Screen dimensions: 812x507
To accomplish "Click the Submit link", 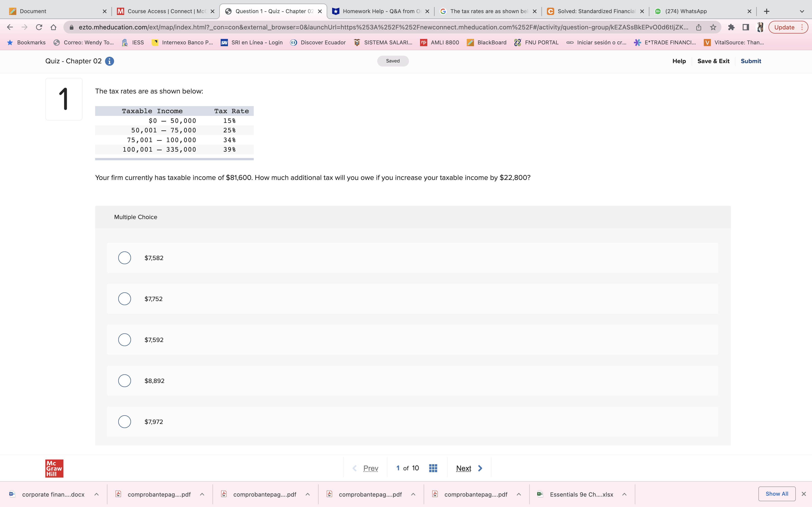I will (751, 61).
